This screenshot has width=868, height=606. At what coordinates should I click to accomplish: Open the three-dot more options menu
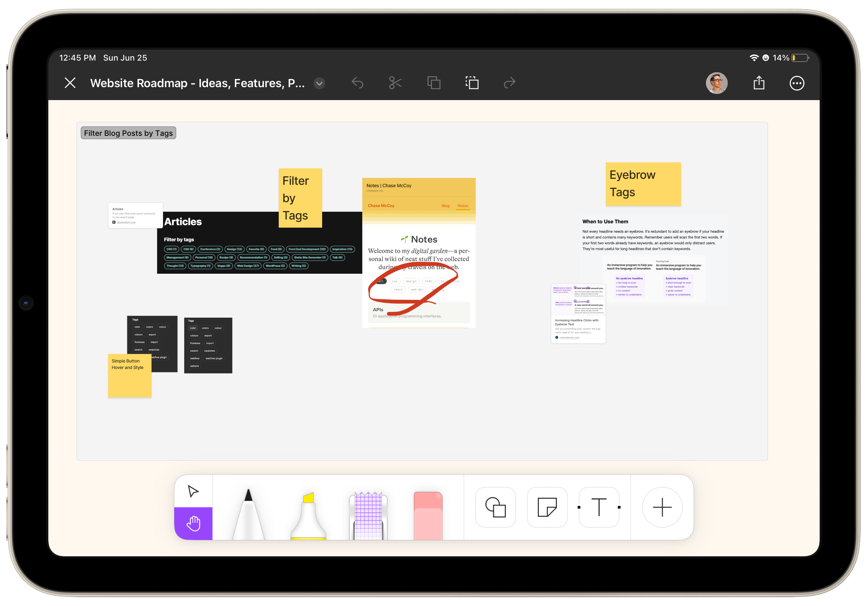[x=797, y=83]
